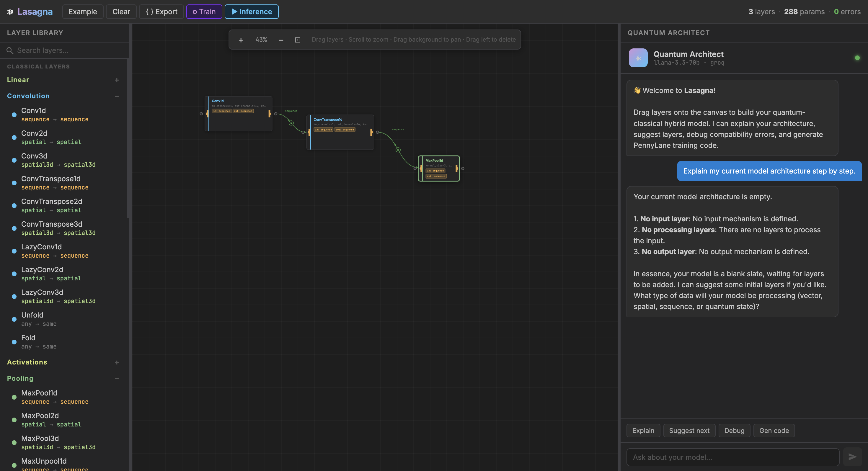Click the Suggest next quick action
Screen dimensions: 868x471
tap(689, 431)
